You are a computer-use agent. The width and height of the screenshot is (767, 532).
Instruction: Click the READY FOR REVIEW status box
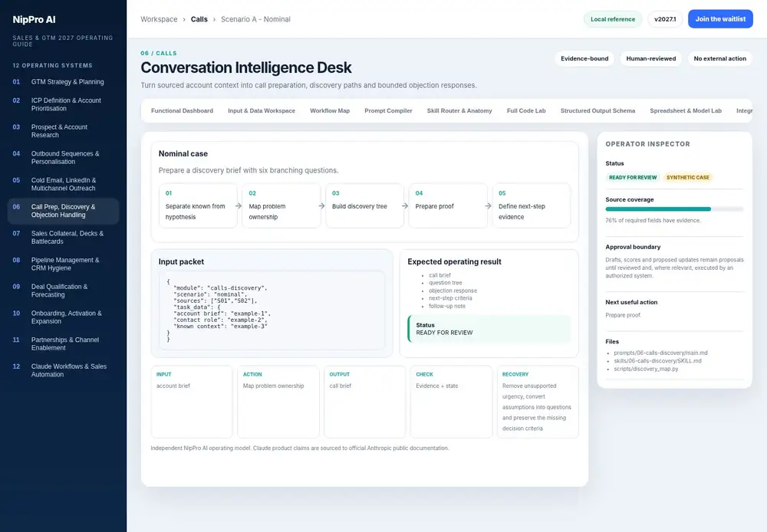[489, 329]
